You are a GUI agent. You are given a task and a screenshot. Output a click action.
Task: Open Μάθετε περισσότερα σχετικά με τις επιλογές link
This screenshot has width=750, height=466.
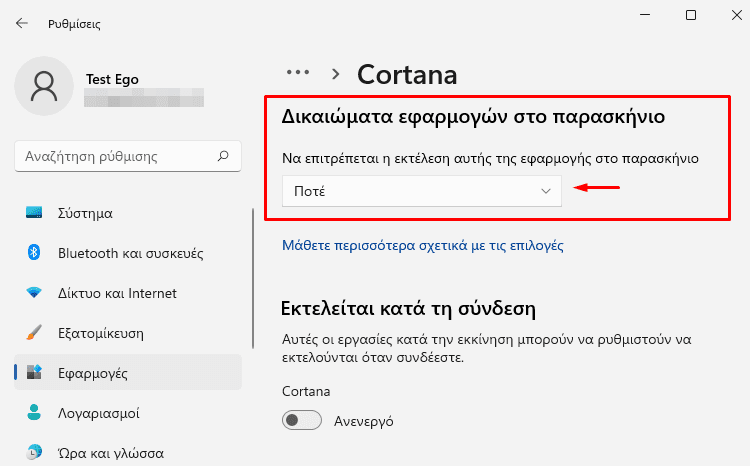422,245
